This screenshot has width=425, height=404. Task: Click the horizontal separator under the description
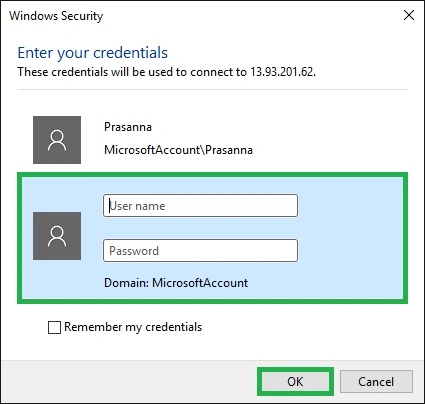pos(212,89)
